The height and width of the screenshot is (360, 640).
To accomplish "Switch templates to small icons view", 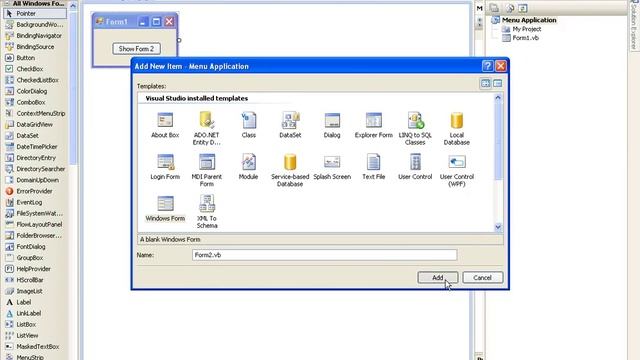I will (498, 83).
